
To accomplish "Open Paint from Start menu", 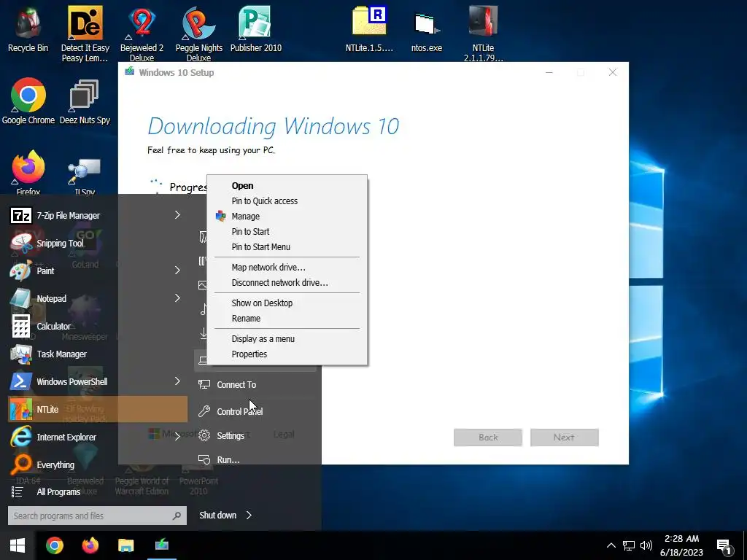I will (x=98, y=271).
